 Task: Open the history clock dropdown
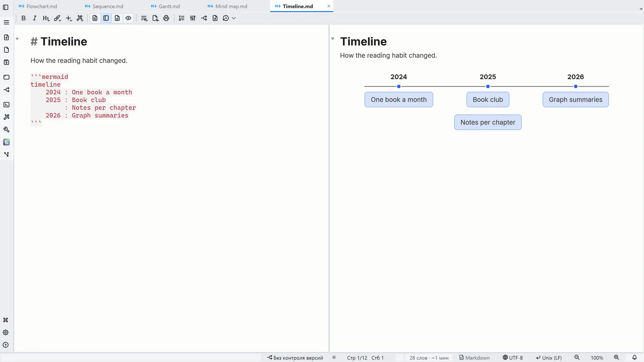click(229, 18)
